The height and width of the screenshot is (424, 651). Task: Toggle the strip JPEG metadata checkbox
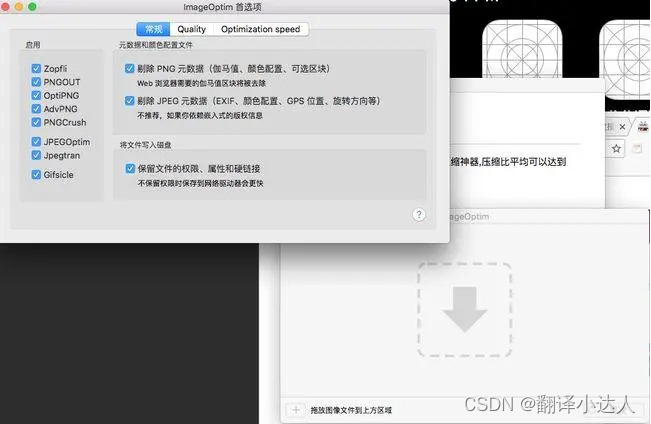point(130,100)
